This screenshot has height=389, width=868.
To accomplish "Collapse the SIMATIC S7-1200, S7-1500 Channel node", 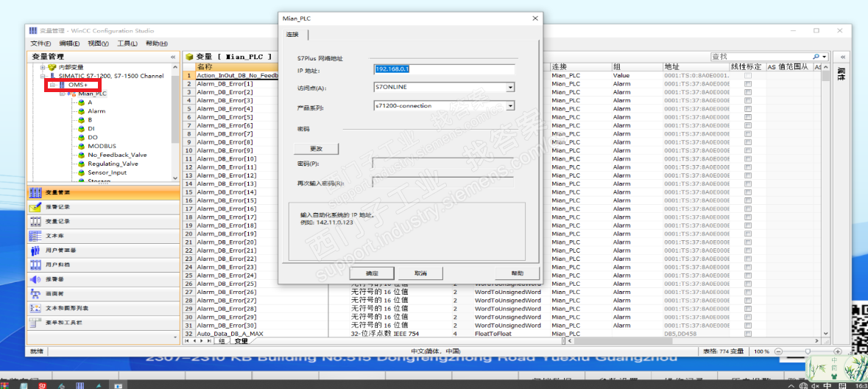I will [42, 76].
